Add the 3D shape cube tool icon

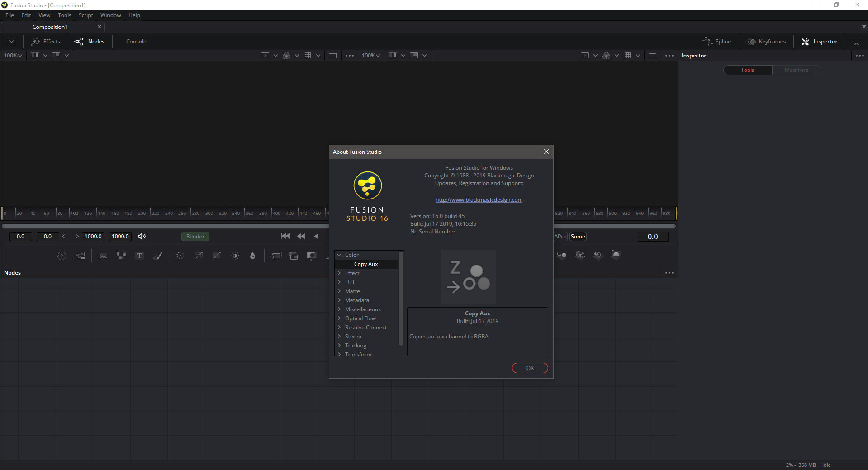coord(580,255)
